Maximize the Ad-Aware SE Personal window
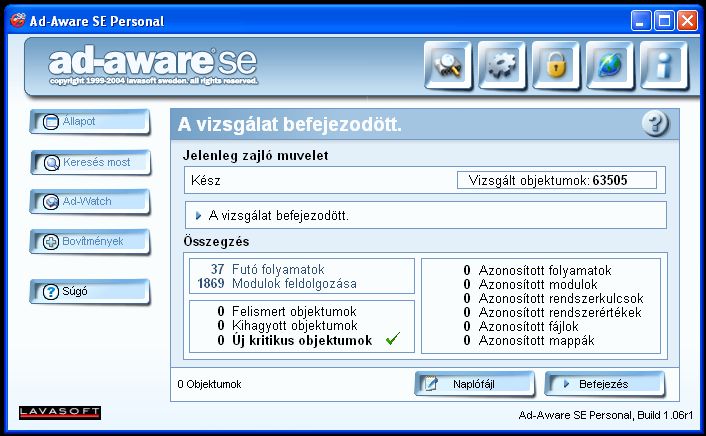The width and height of the screenshot is (706, 436). (664, 21)
